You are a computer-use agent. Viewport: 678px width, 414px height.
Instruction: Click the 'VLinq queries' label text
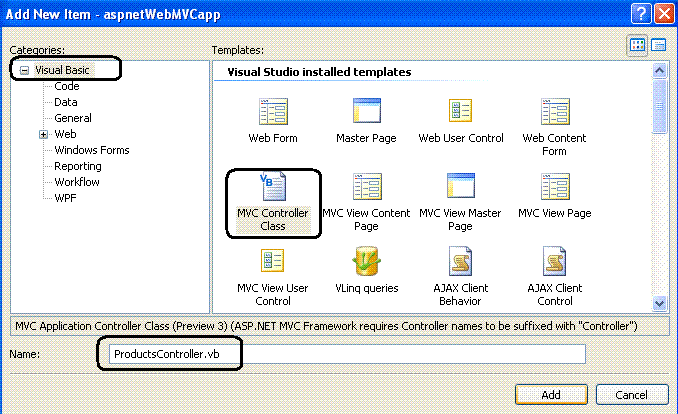click(367, 288)
